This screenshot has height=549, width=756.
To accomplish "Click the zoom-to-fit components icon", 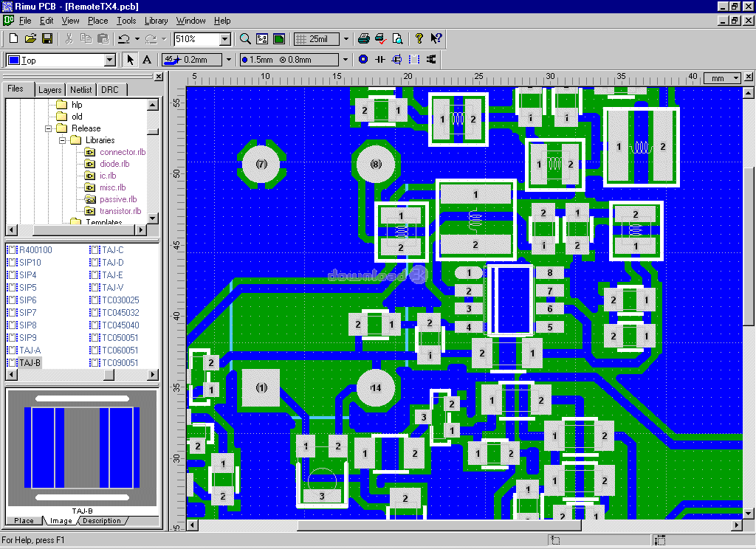I will (262, 38).
